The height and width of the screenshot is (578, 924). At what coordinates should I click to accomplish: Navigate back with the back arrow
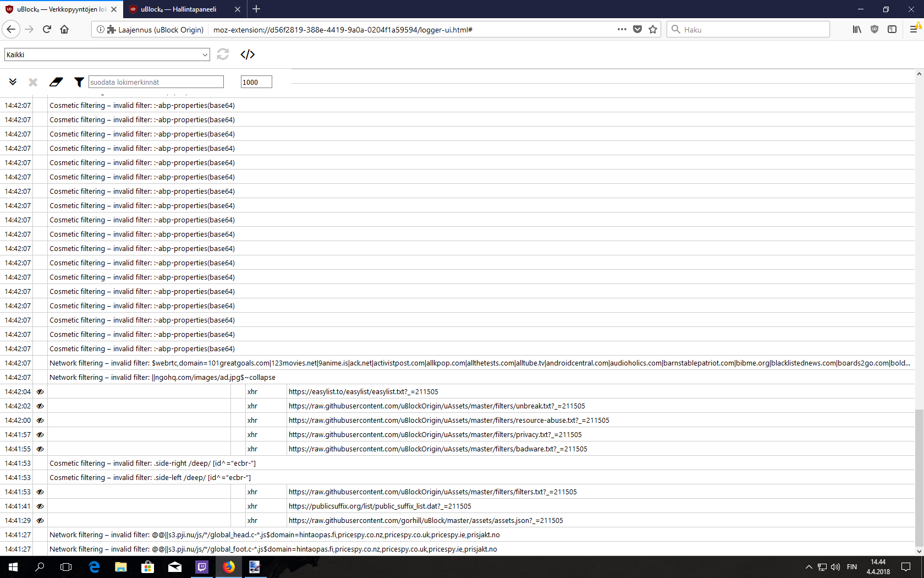click(x=11, y=30)
